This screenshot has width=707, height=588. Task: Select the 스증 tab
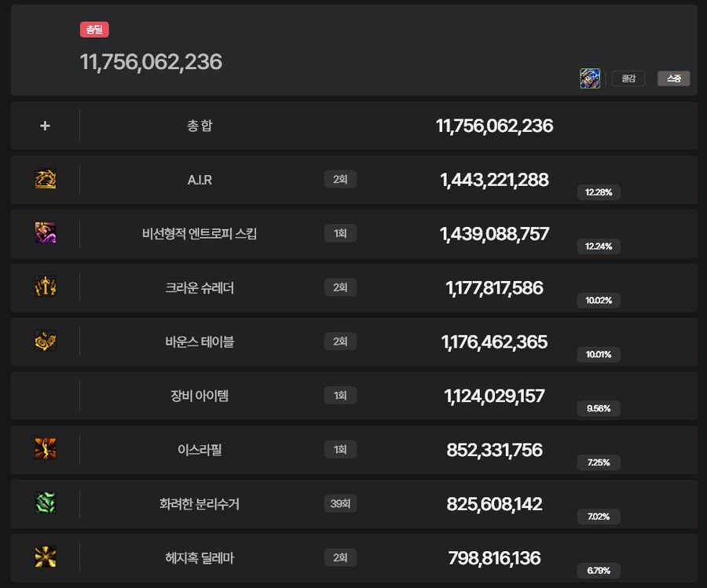(x=673, y=78)
